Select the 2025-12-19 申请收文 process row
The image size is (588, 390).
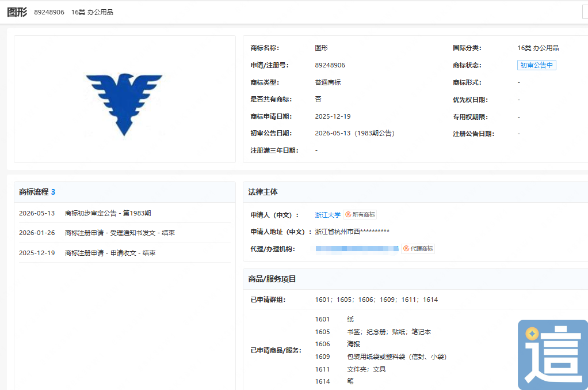pos(124,253)
